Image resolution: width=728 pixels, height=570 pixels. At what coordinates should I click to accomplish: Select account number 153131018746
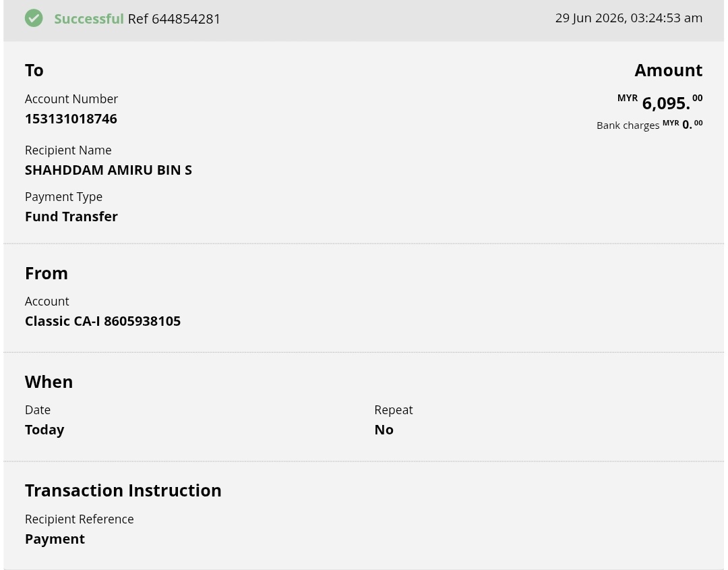71,119
